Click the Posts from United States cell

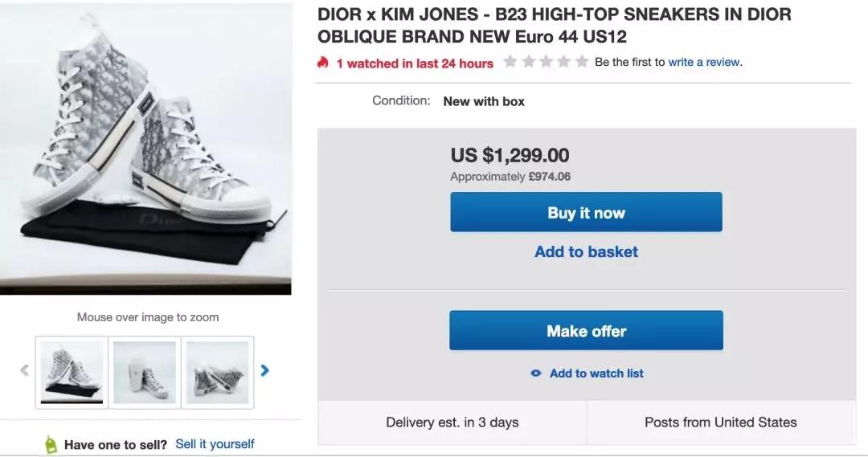pyautogui.click(x=721, y=422)
